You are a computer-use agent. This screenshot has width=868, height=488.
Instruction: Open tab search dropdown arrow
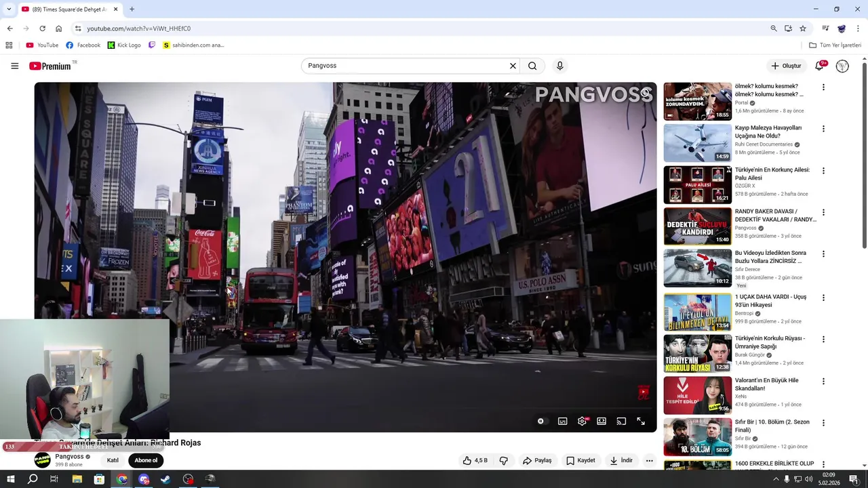(9, 9)
